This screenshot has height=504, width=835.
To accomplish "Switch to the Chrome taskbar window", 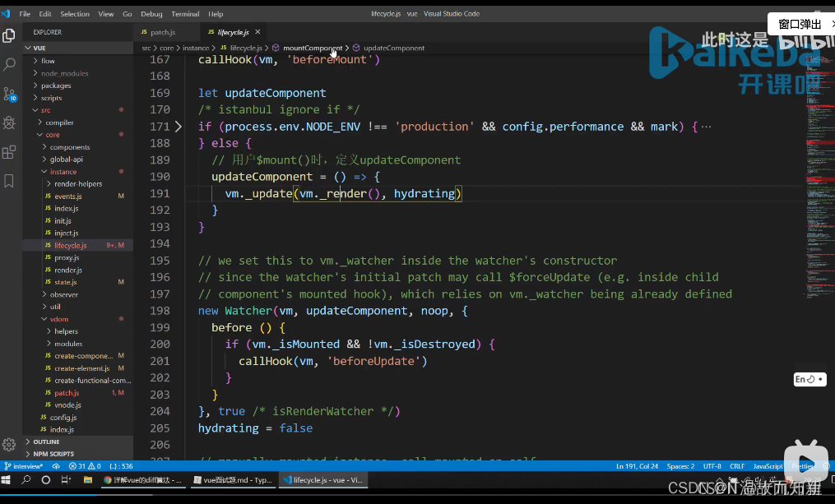I will (x=142, y=479).
